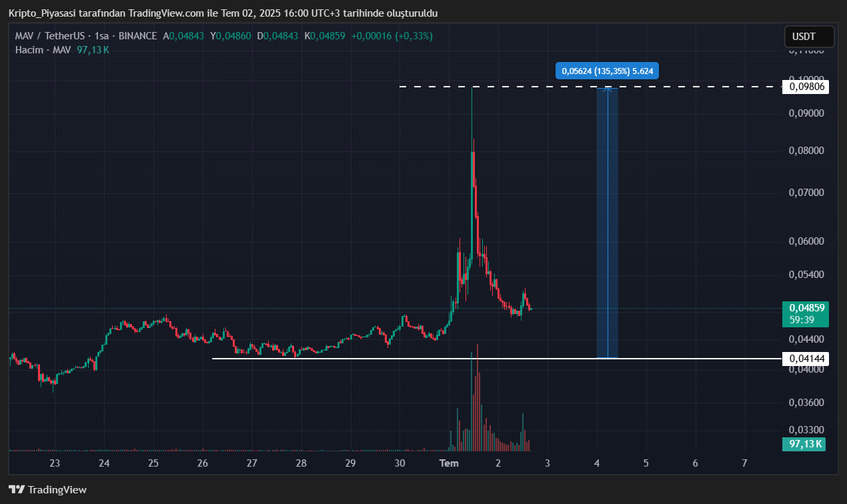Open the USDT currency selector
This screenshot has height=504, width=847.
pyautogui.click(x=809, y=37)
